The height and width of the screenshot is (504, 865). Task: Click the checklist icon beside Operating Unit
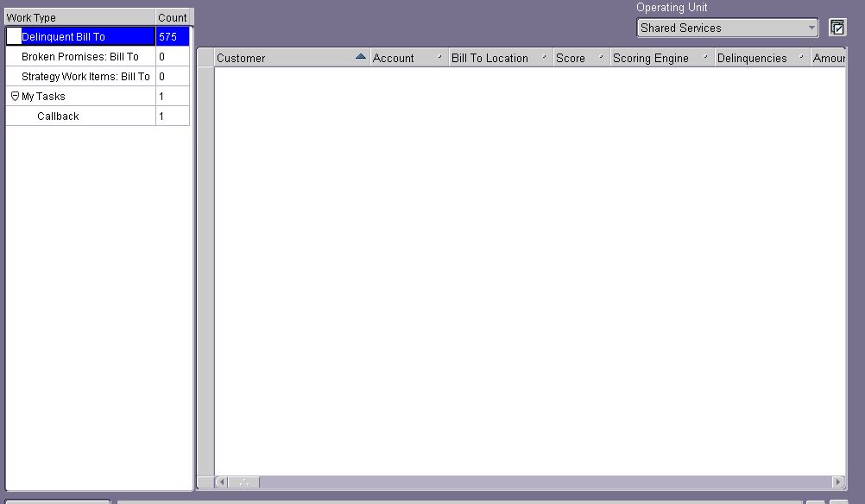837,28
